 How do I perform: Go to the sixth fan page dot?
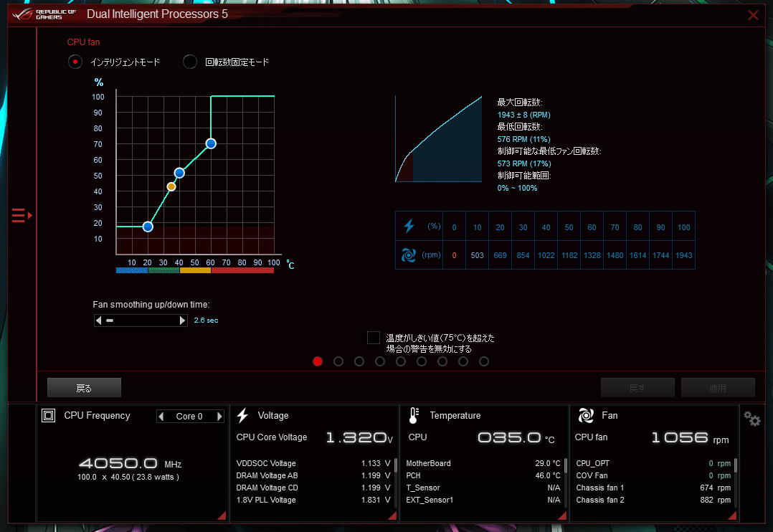(422, 361)
